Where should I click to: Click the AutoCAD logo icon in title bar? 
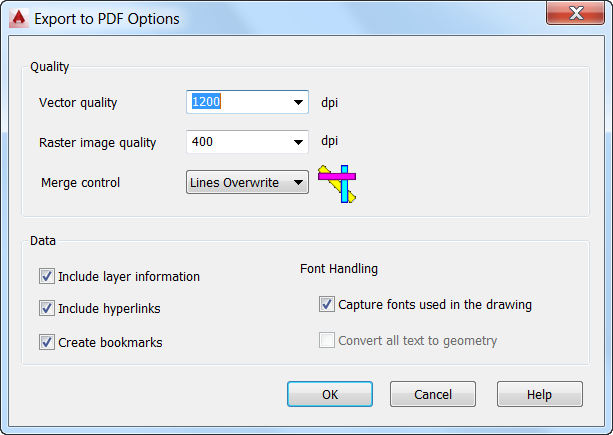[x=17, y=18]
